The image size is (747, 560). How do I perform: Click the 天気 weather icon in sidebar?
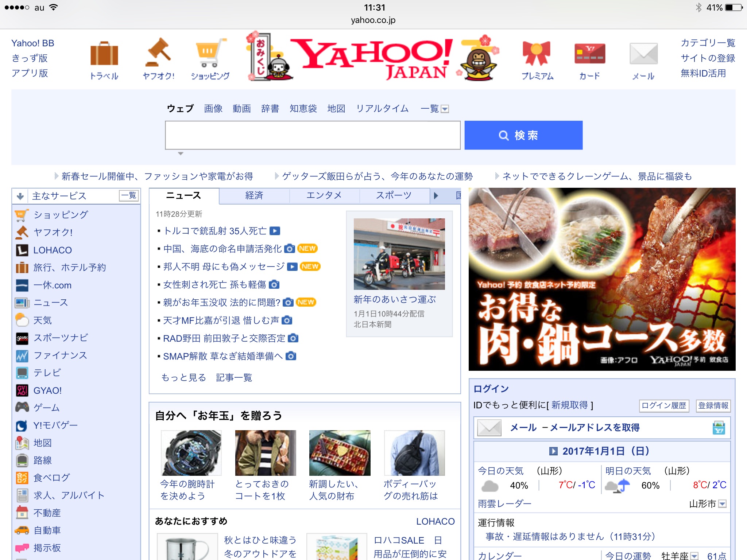tap(22, 320)
